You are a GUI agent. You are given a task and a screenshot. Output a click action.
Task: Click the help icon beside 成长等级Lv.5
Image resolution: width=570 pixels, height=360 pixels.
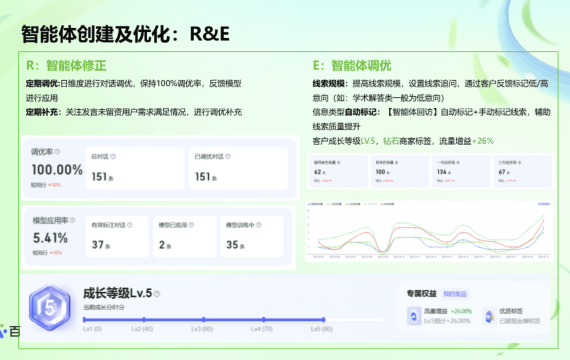pos(157,294)
